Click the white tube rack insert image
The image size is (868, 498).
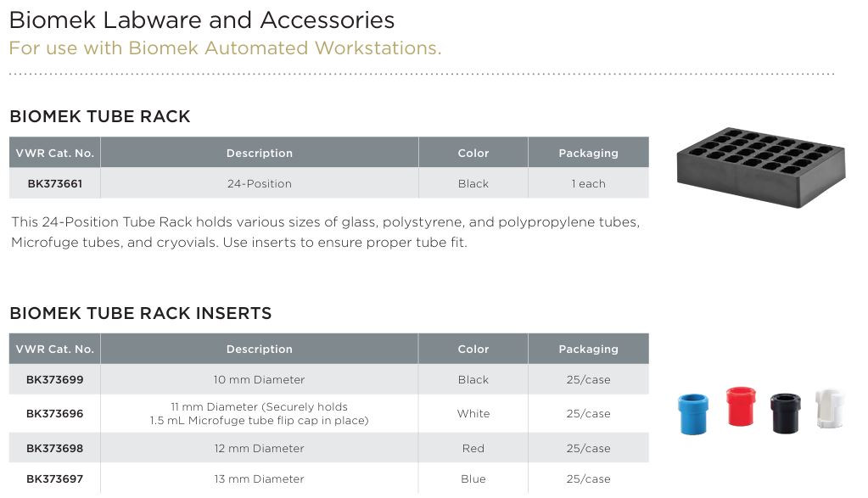coord(829,410)
